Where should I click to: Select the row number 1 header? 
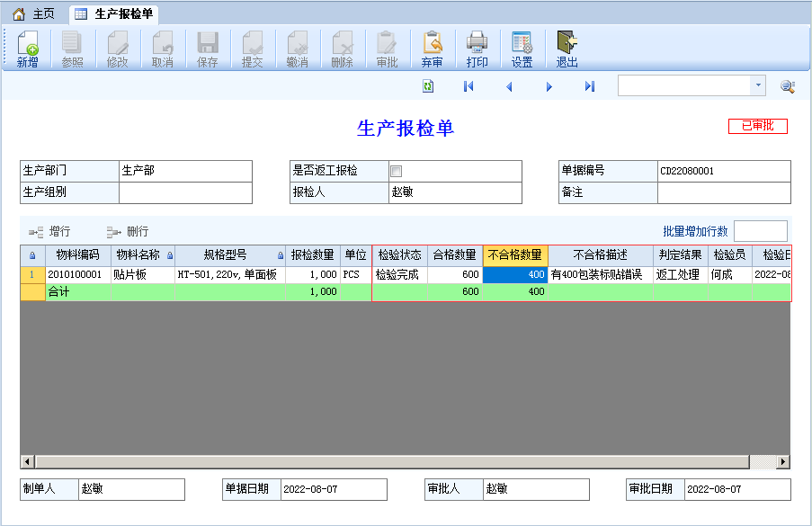tap(32, 274)
